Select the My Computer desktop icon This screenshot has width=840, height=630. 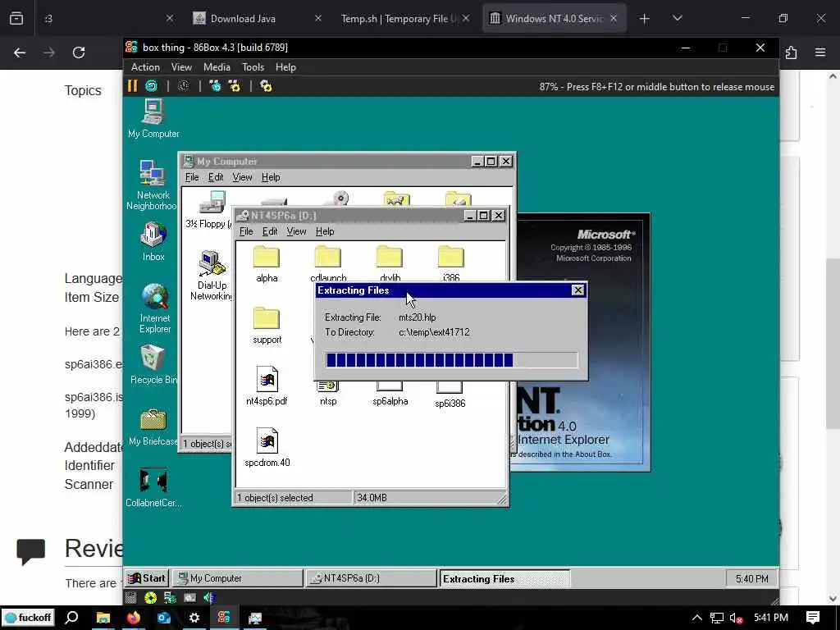tap(153, 119)
